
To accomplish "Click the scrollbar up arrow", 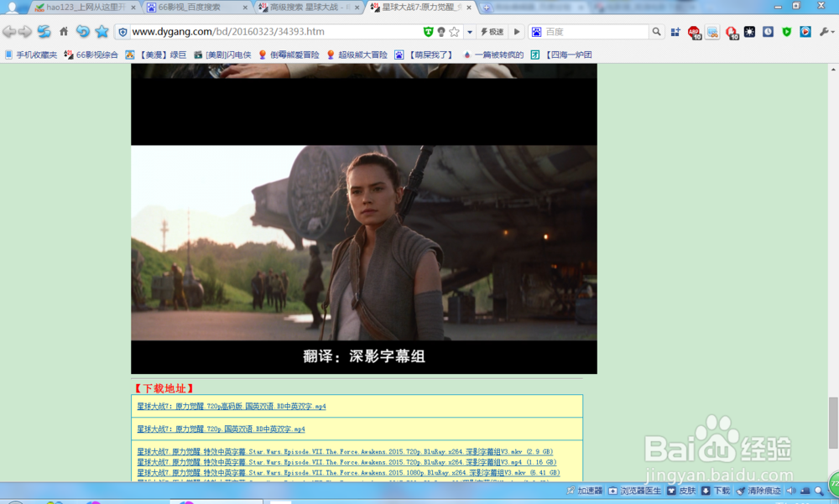I will 834,69.
